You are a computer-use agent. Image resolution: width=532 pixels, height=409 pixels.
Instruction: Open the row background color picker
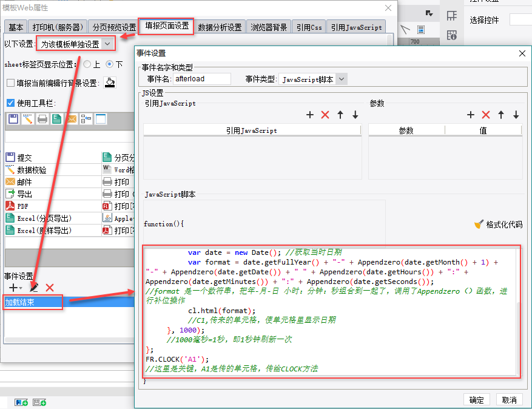[x=110, y=83]
